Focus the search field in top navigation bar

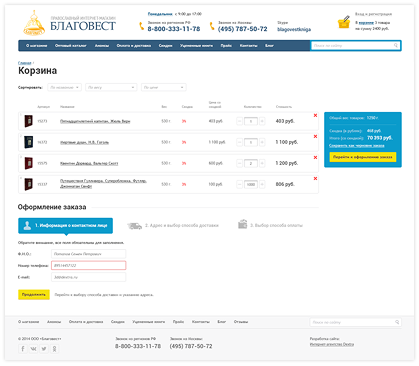coord(352,46)
